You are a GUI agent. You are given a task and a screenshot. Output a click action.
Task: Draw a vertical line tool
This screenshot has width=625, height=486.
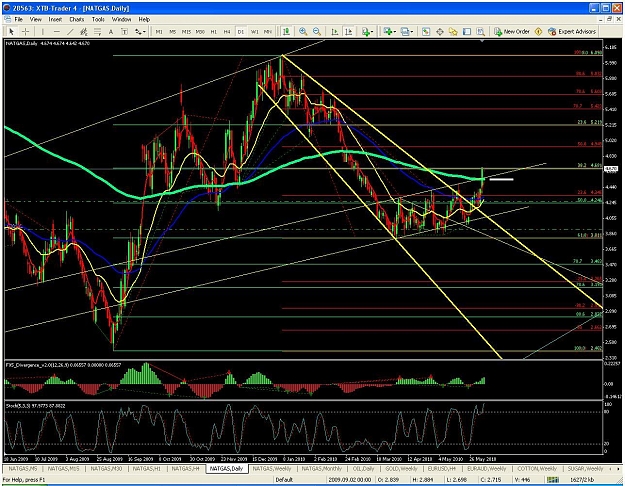pos(43,31)
